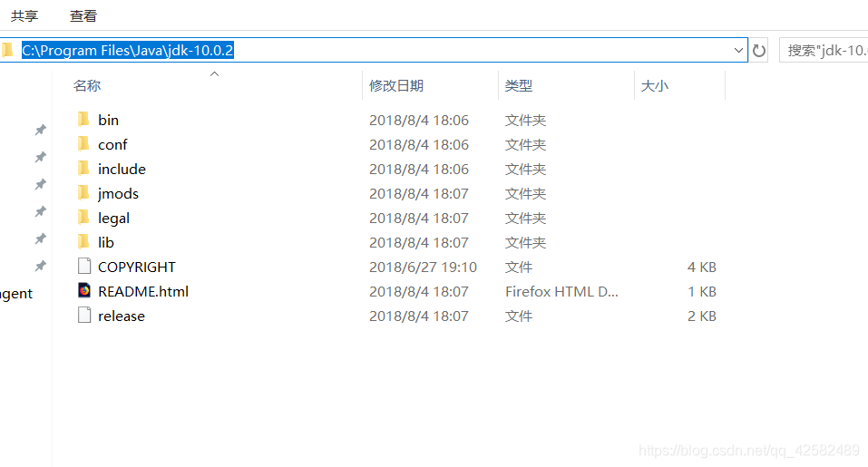Click the 4 KB size cell
Screen dimensions: 868x467
tap(702, 267)
